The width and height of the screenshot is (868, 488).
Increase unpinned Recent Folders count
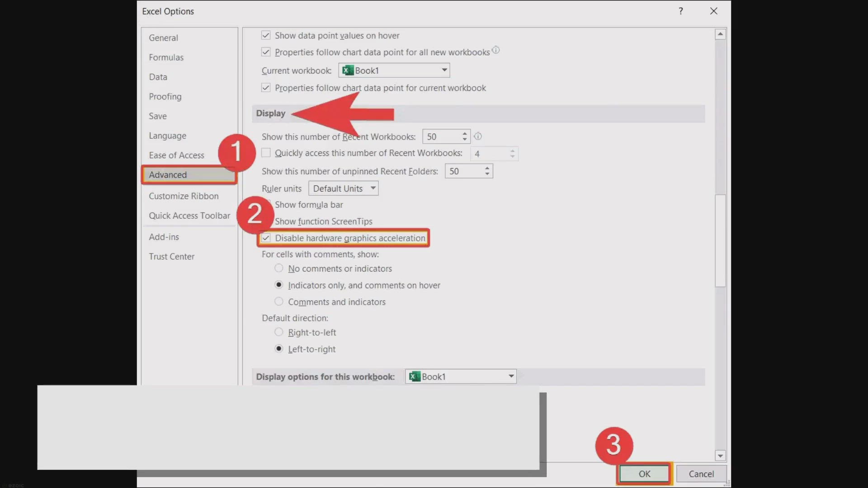[x=487, y=168]
